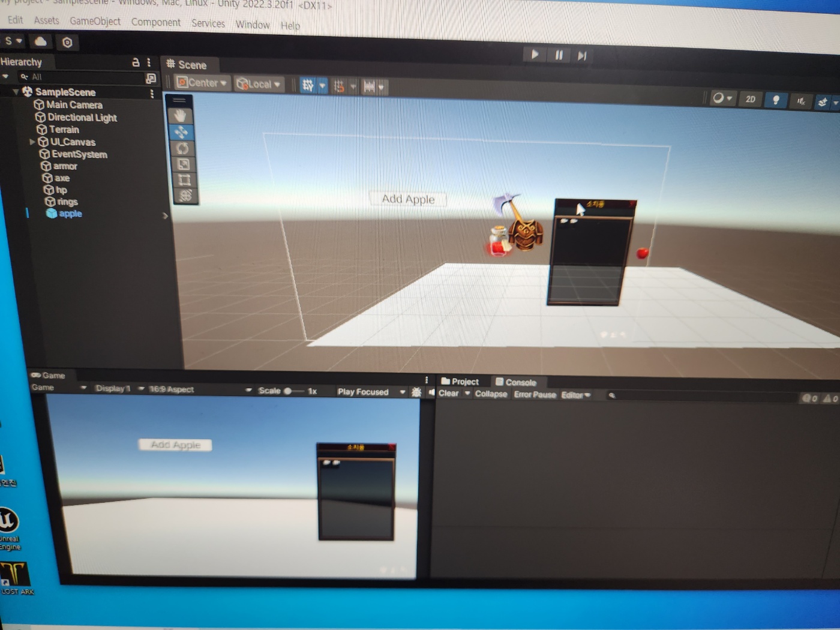Image resolution: width=840 pixels, height=630 pixels.
Task: Open grid snapping dropdown arrow
Action: pos(353,87)
